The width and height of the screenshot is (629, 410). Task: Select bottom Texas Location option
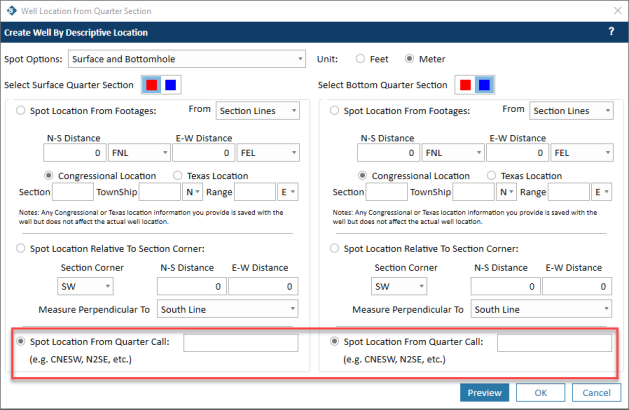(x=491, y=176)
